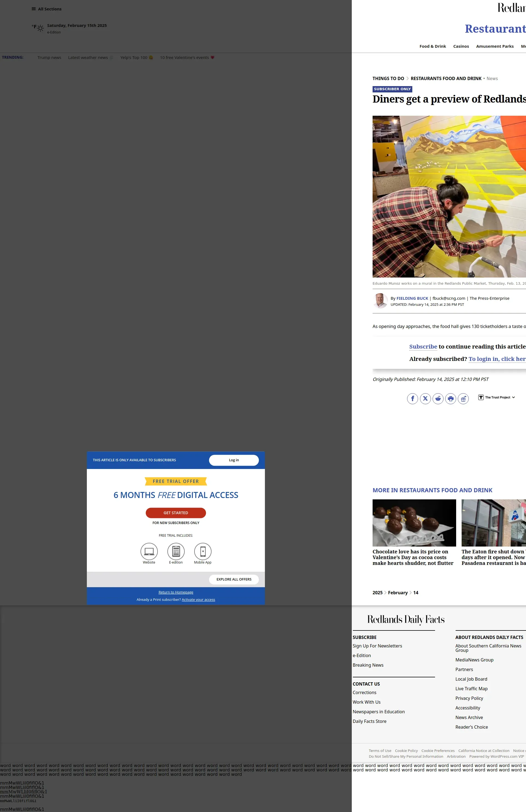
Task: Click the weather sun icon
Action: pyautogui.click(x=40, y=28)
